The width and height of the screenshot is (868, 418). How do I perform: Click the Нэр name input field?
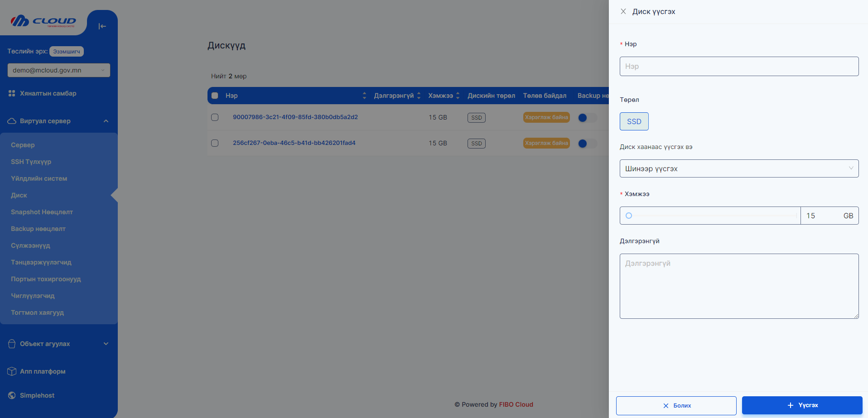click(738, 66)
